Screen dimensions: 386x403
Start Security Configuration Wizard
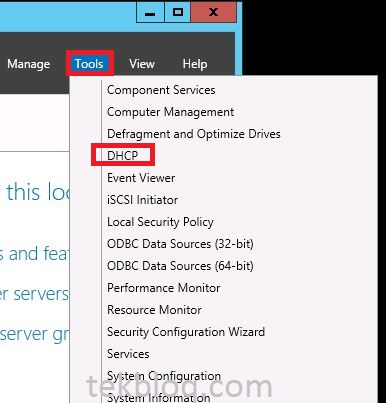(x=186, y=332)
